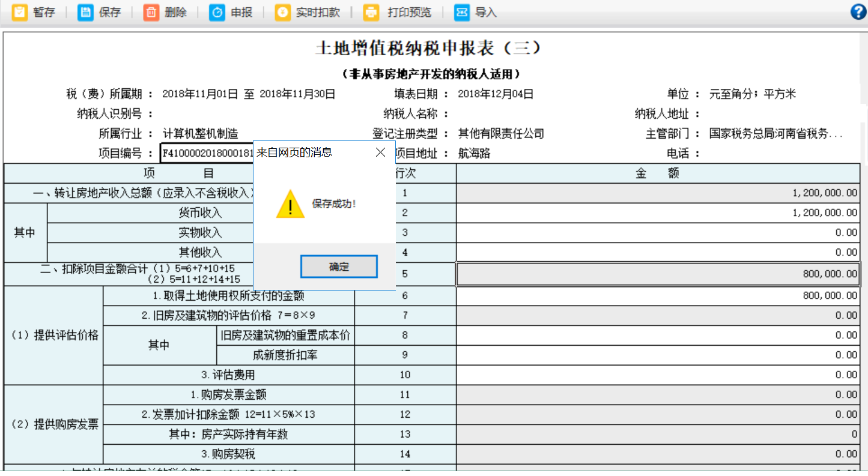Viewport: 868px width, 476px height.
Task: Open help using the blue question mark icon
Action: (x=858, y=11)
